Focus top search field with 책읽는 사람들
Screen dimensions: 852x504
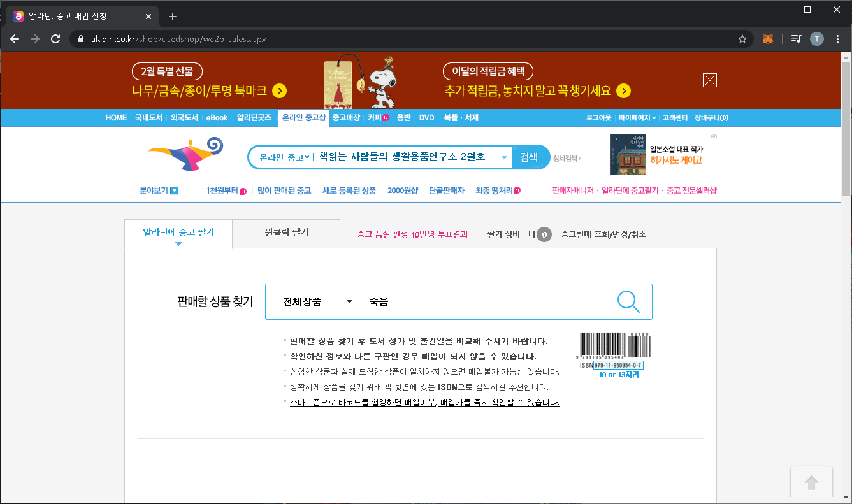pyautogui.click(x=402, y=157)
